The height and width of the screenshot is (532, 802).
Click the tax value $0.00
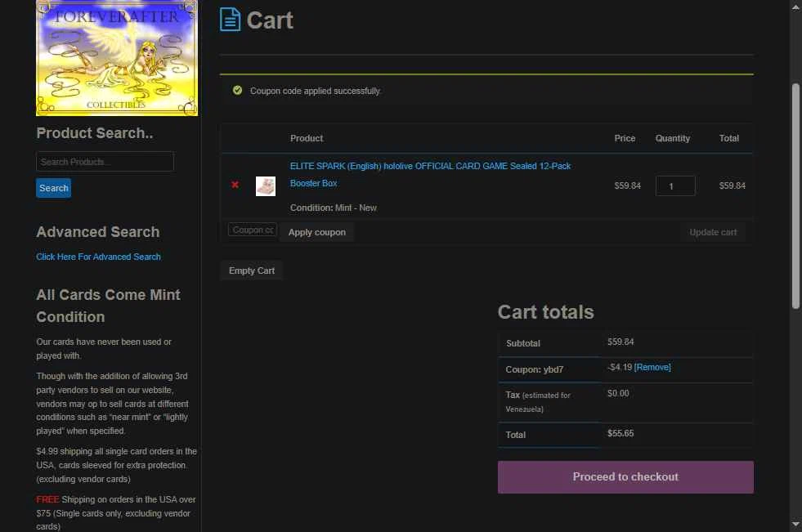pyautogui.click(x=618, y=393)
